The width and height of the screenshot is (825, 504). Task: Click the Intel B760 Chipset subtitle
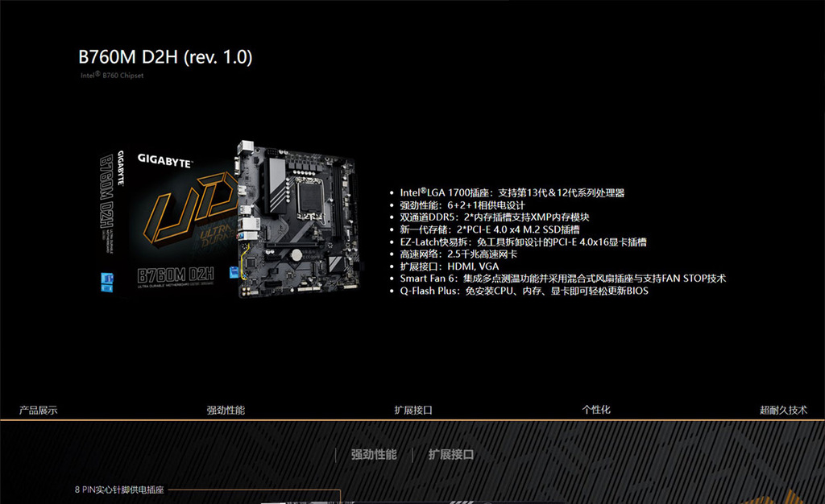point(112,75)
